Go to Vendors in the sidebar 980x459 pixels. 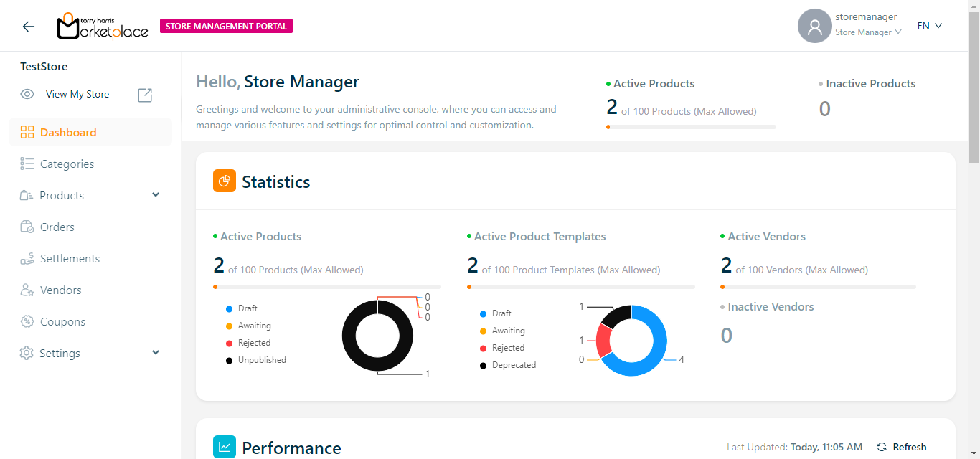point(60,290)
